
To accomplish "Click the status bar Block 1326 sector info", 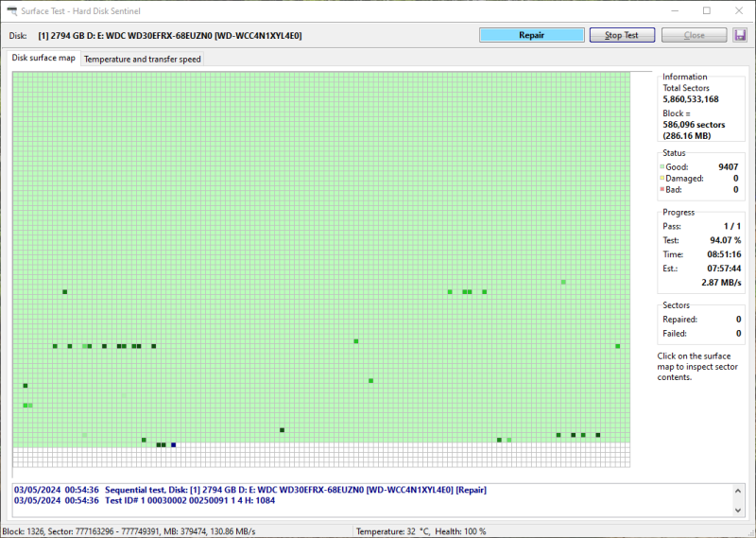I will (x=129, y=531).
